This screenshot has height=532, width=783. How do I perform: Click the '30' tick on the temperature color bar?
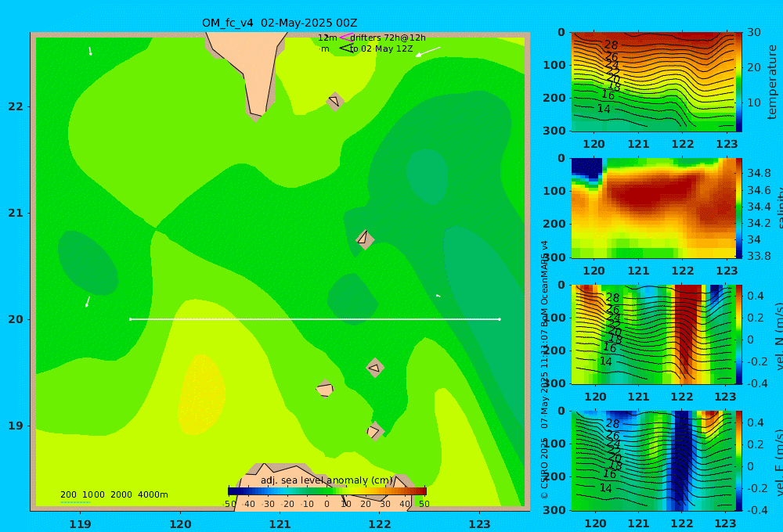(753, 32)
